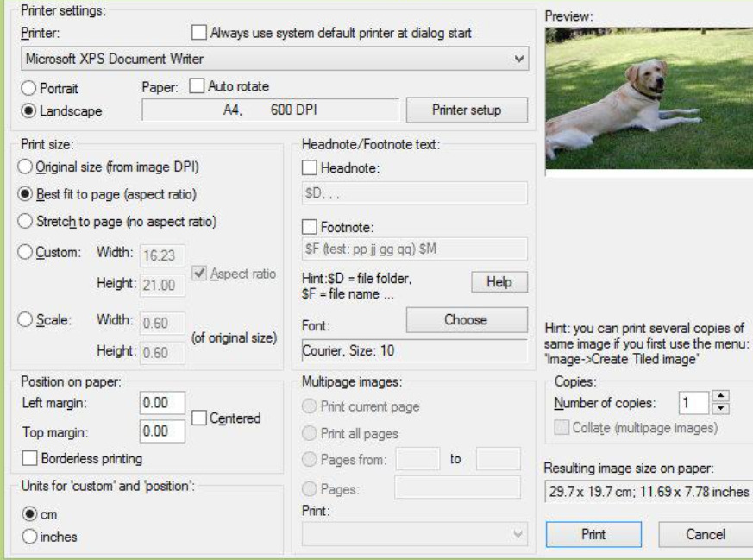Select Landscape orientation
Image resolution: width=753 pixels, height=560 pixels.
pyautogui.click(x=28, y=111)
